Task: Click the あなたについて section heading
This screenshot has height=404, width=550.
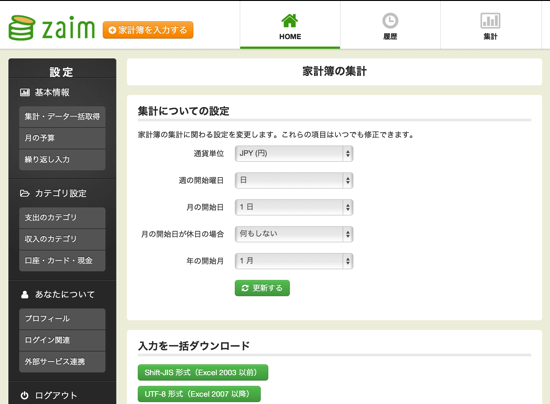Action: coord(65,295)
